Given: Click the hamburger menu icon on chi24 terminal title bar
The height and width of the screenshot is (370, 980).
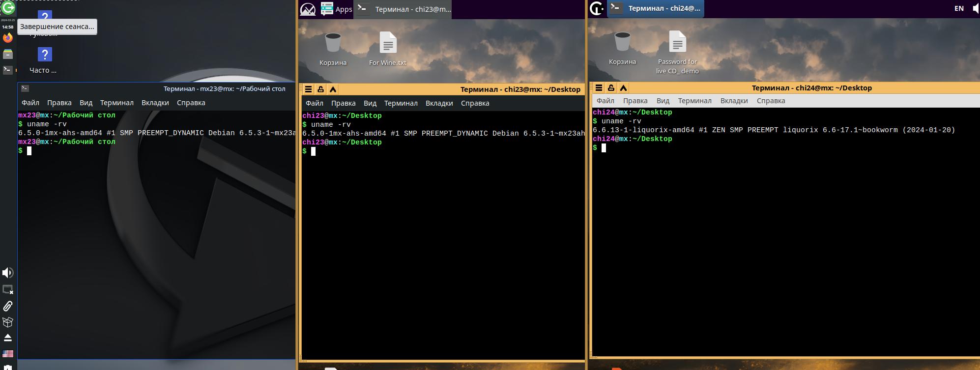Looking at the screenshot, I should click(599, 88).
